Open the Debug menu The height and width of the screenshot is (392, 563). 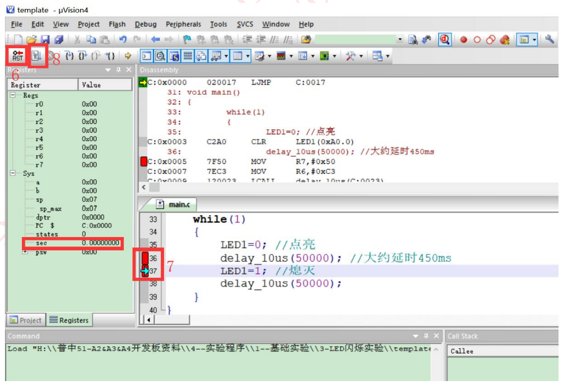tap(145, 24)
